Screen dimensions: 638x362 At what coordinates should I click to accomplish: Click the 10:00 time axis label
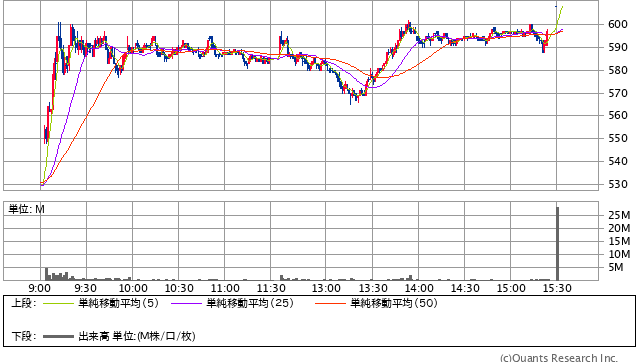[133, 288]
